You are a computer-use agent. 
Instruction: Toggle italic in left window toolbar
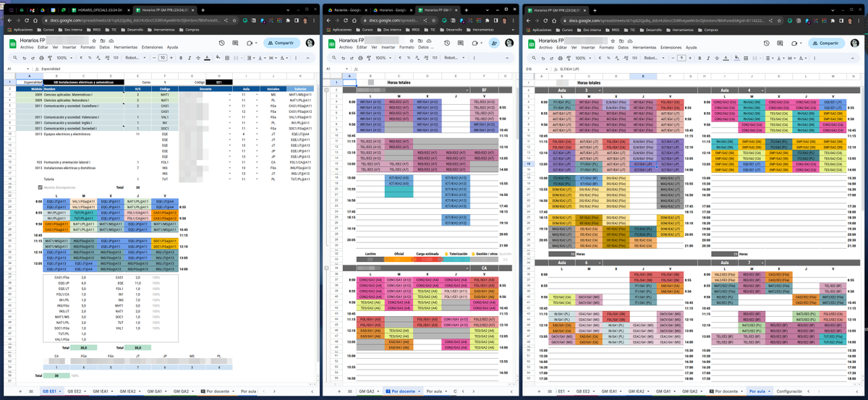[190, 58]
